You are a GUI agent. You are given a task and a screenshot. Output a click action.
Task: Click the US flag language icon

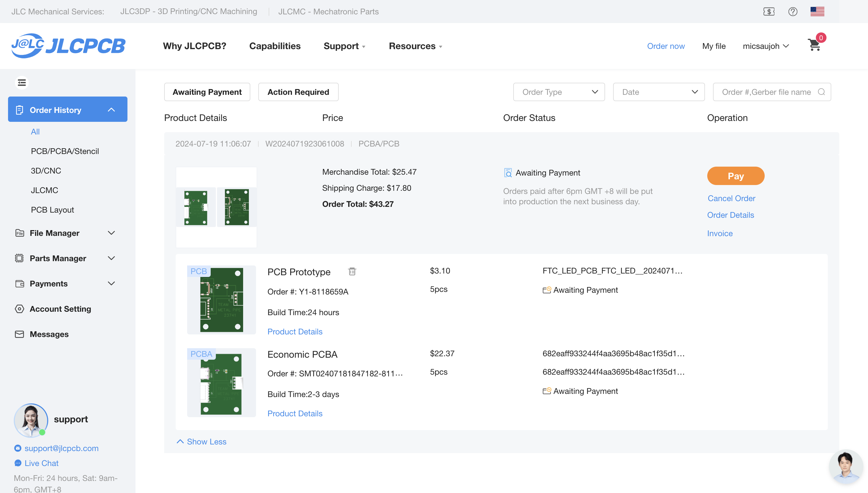point(817,11)
